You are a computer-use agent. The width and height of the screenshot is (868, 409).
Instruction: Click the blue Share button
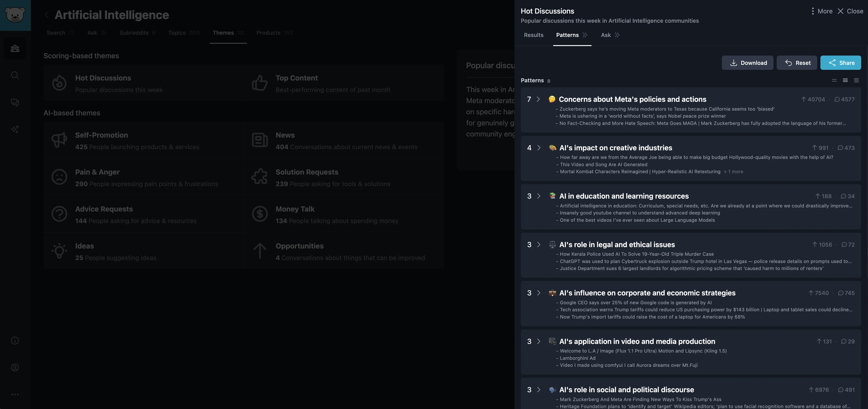[840, 63]
